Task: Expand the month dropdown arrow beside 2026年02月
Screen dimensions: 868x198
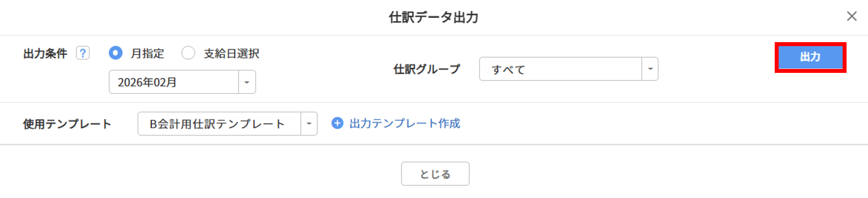Action: [x=247, y=82]
